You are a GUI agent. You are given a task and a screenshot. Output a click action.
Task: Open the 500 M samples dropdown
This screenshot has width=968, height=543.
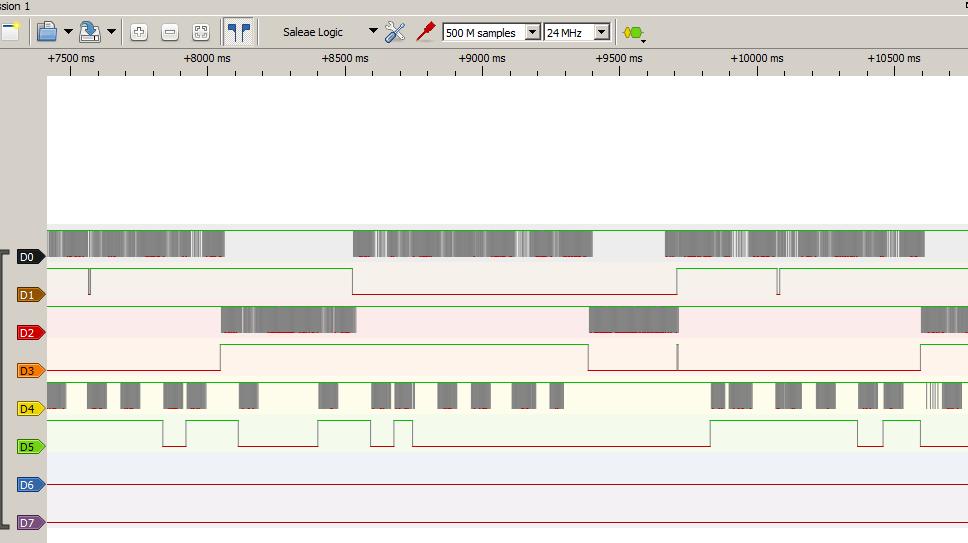pyautogui.click(x=532, y=32)
